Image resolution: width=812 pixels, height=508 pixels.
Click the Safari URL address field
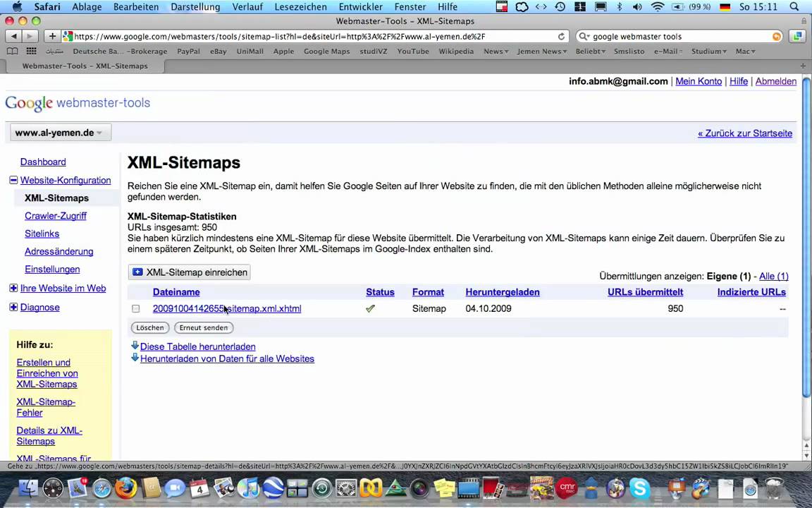[314, 36]
